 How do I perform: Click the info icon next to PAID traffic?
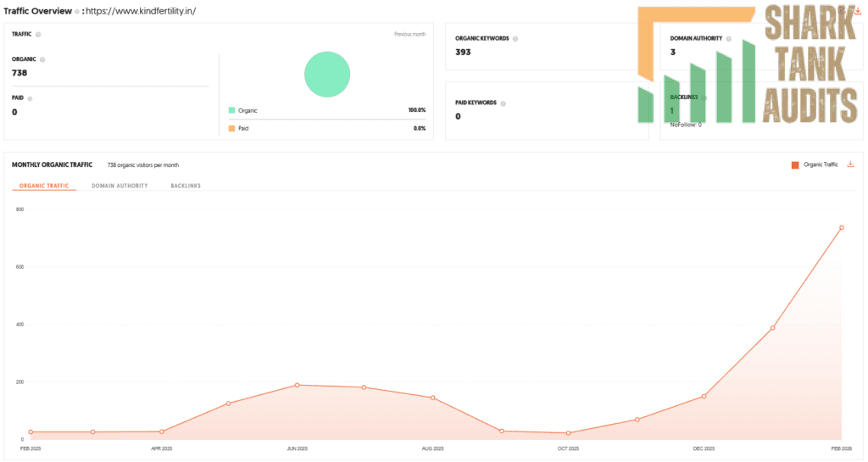30,98
